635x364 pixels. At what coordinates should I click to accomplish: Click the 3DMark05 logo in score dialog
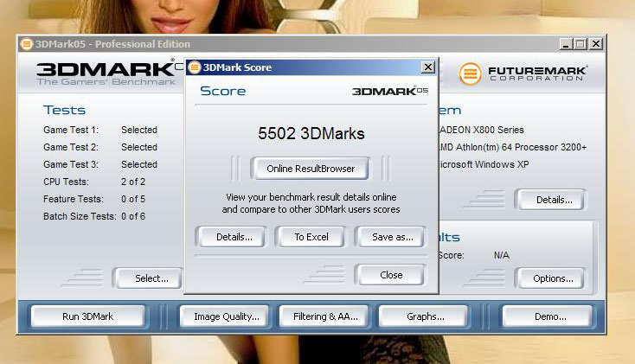(x=389, y=91)
